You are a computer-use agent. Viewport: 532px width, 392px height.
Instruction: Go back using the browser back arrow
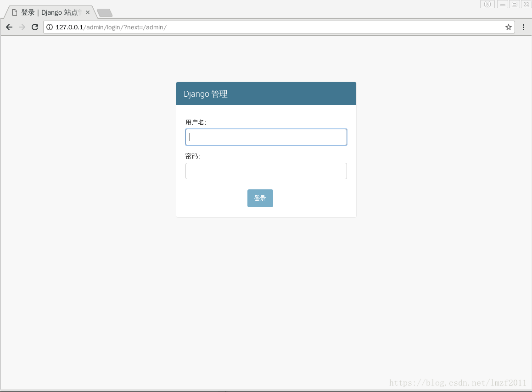pos(9,27)
